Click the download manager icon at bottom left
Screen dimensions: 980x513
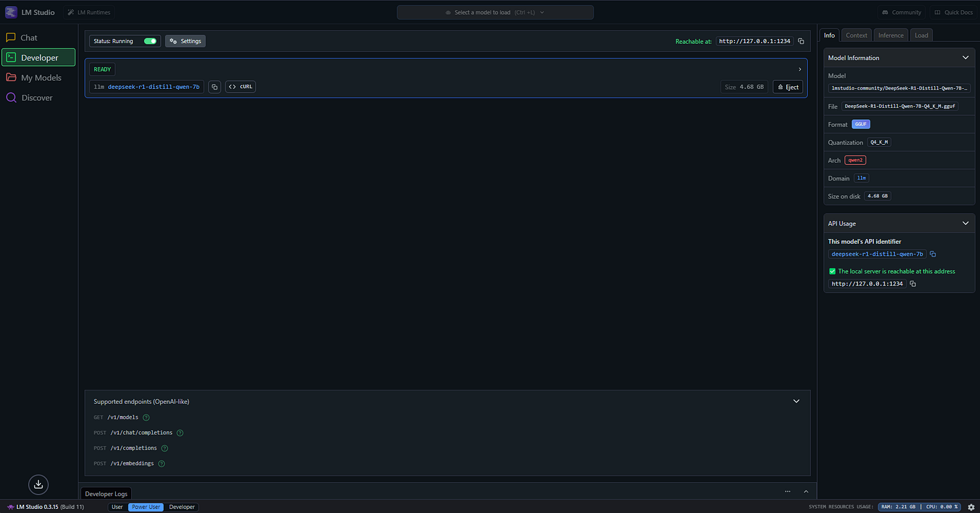click(38, 484)
